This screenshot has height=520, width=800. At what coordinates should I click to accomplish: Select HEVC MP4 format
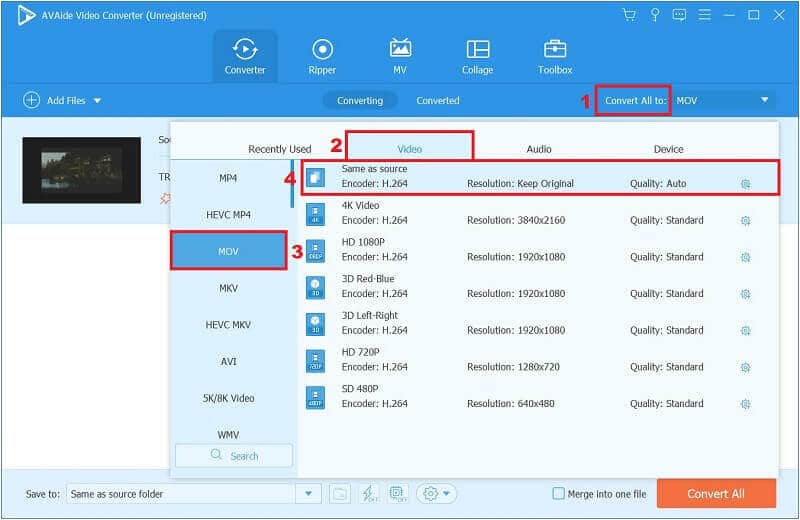pyautogui.click(x=230, y=215)
